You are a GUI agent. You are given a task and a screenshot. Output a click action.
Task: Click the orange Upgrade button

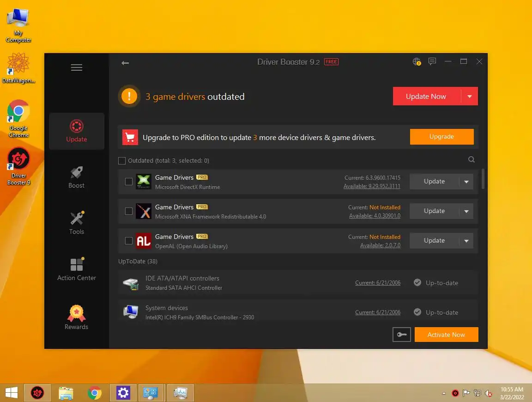coord(442,136)
